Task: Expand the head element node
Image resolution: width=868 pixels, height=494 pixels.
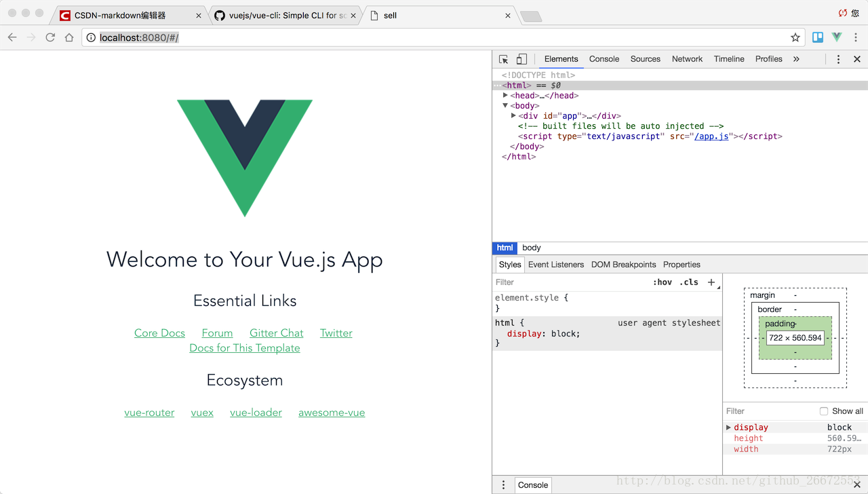Action: [x=505, y=96]
